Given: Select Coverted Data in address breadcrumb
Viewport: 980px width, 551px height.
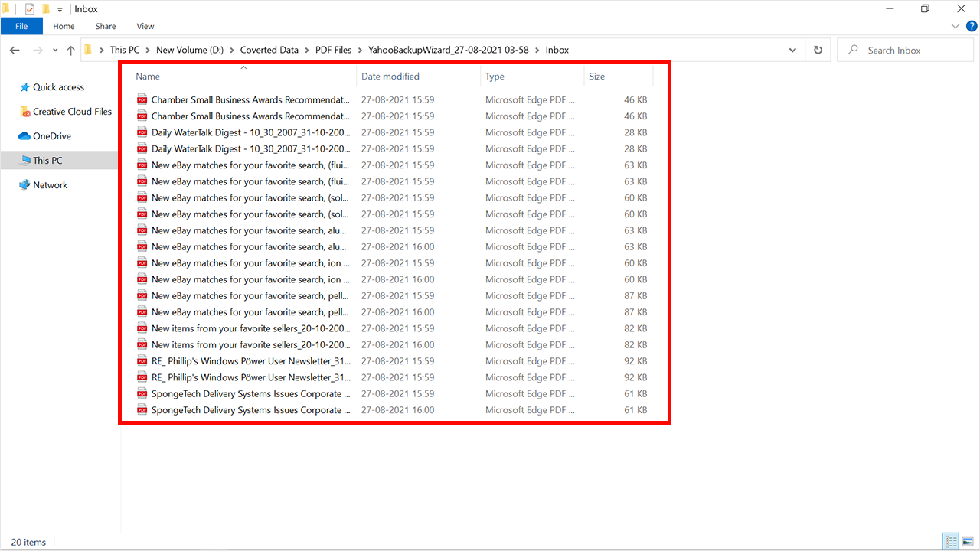Looking at the screenshot, I should (269, 50).
